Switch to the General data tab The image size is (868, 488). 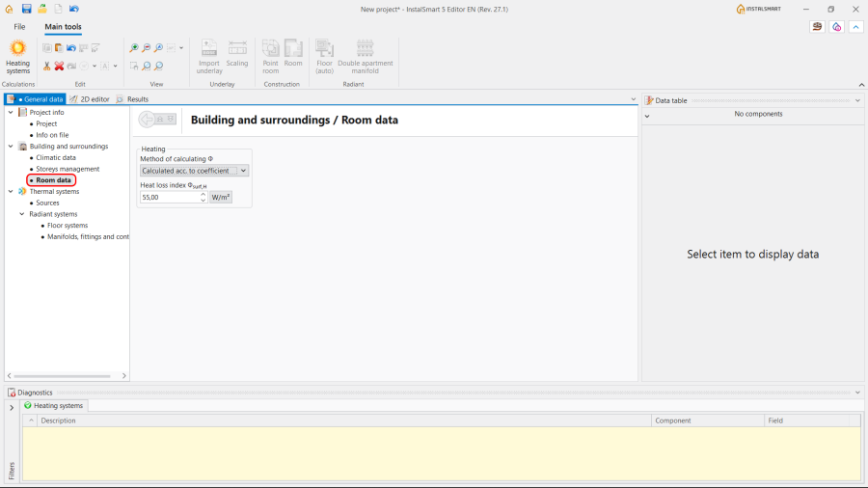(36, 99)
